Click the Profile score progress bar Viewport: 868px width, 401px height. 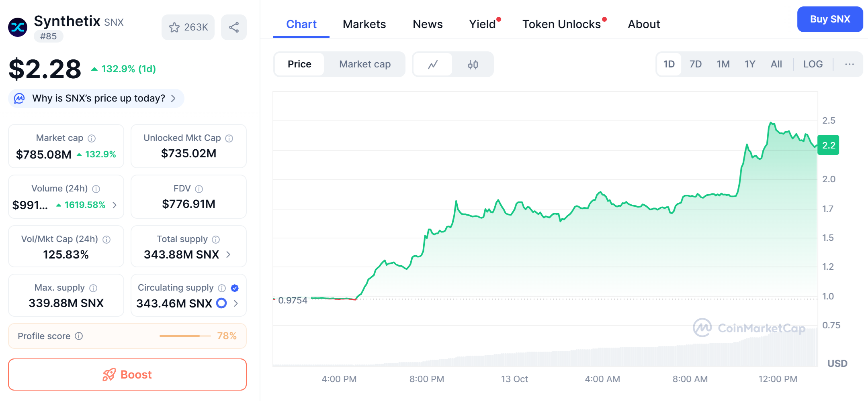point(185,336)
